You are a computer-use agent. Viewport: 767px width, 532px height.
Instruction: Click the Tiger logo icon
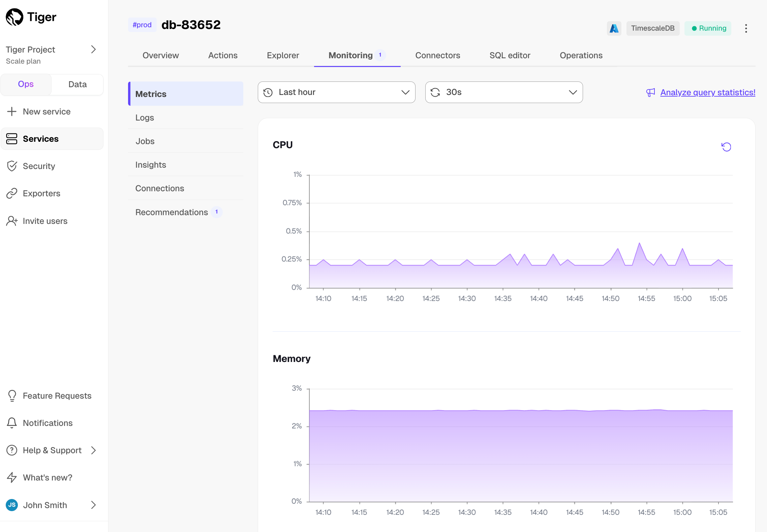(x=14, y=17)
